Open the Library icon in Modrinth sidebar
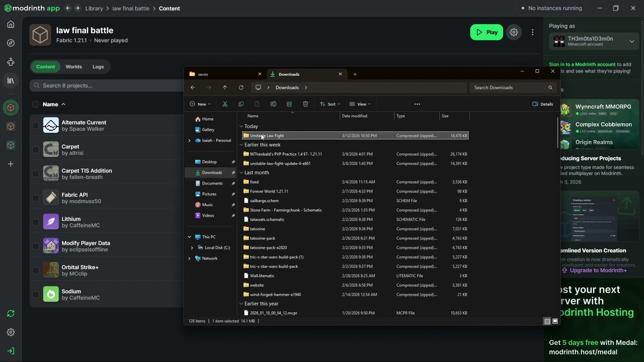644x362 pixels. point(11,80)
